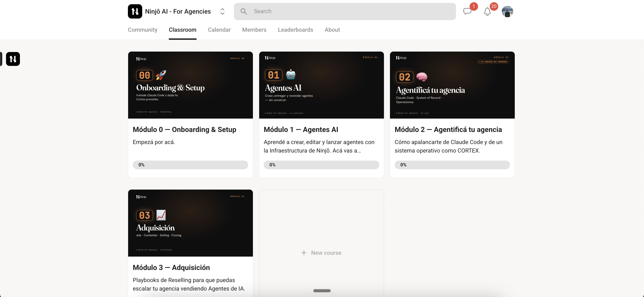Click the horizontal scroll handle at the bottom
This screenshot has height=297, width=644.
322,291
